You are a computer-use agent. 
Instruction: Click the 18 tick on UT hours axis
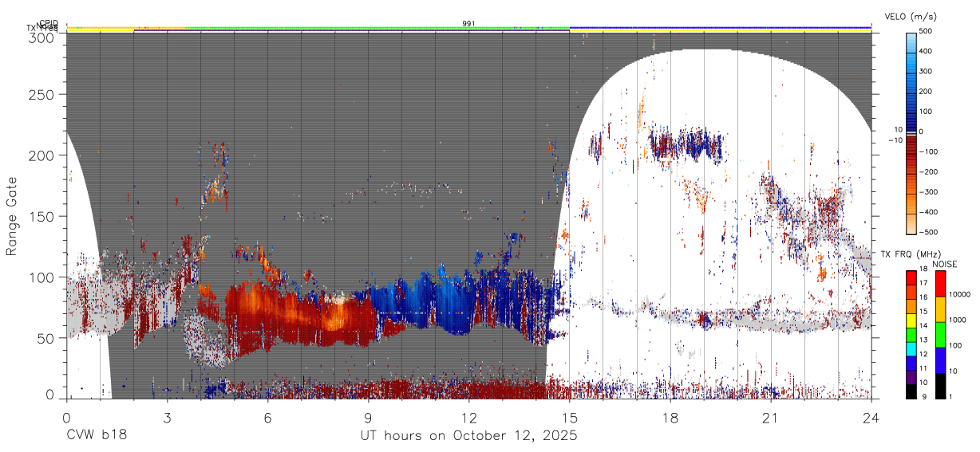click(670, 418)
